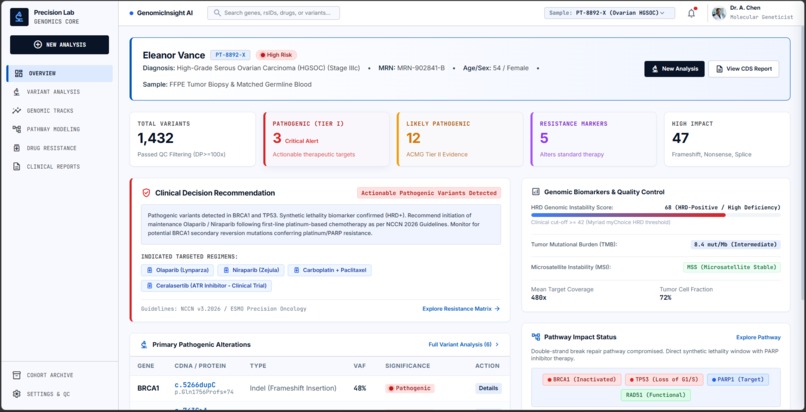Click Details button for BRCA1 row

[488, 388]
